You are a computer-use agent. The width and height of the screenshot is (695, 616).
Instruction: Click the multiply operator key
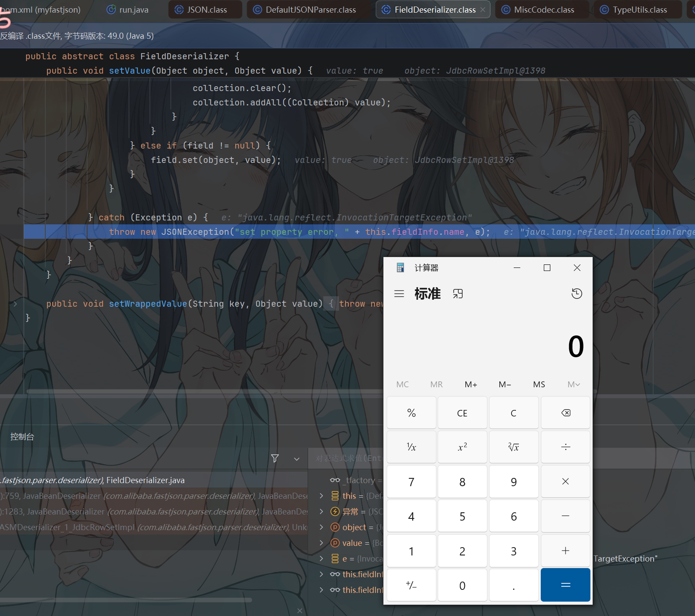566,481
